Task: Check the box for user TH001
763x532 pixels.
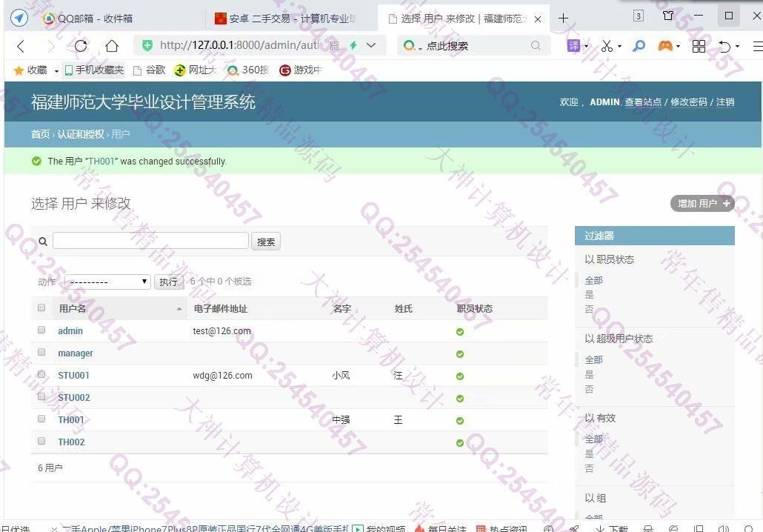Action: pyautogui.click(x=41, y=419)
